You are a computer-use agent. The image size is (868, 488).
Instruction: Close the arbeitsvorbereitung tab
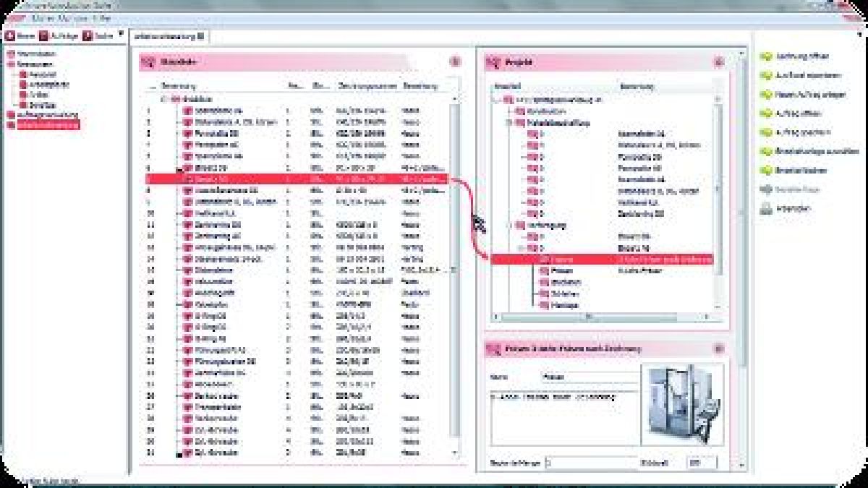point(201,35)
